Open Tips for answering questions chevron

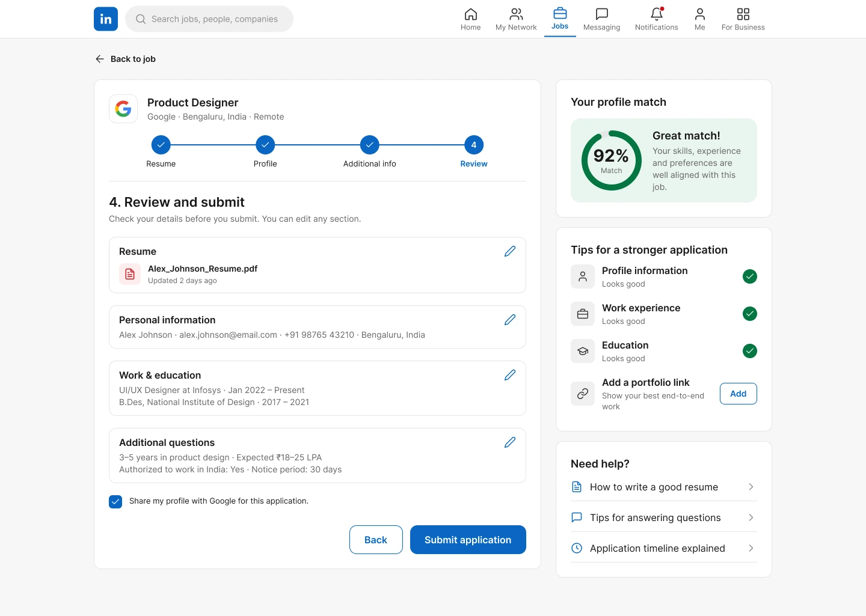(751, 517)
